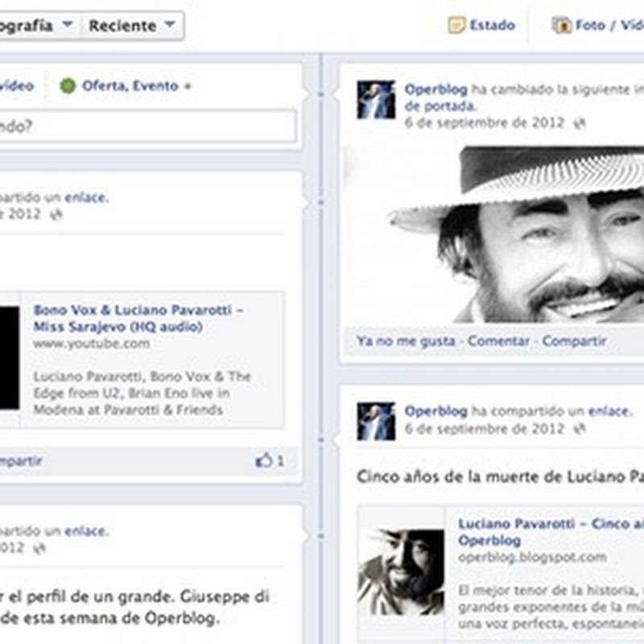The width and height of the screenshot is (644, 644).
Task: Click shared link post date 6 de septiembre
Action: (485, 429)
